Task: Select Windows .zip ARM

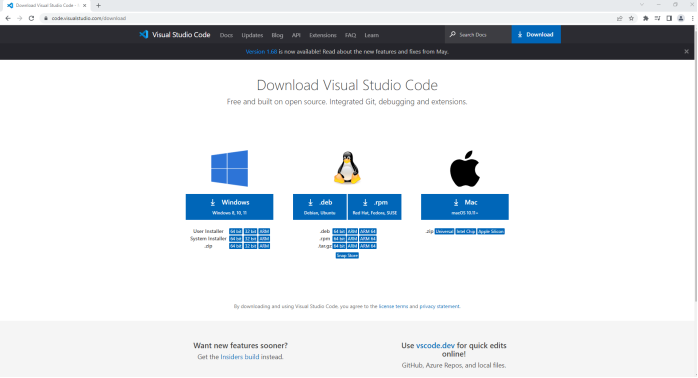Action: pyautogui.click(x=264, y=246)
